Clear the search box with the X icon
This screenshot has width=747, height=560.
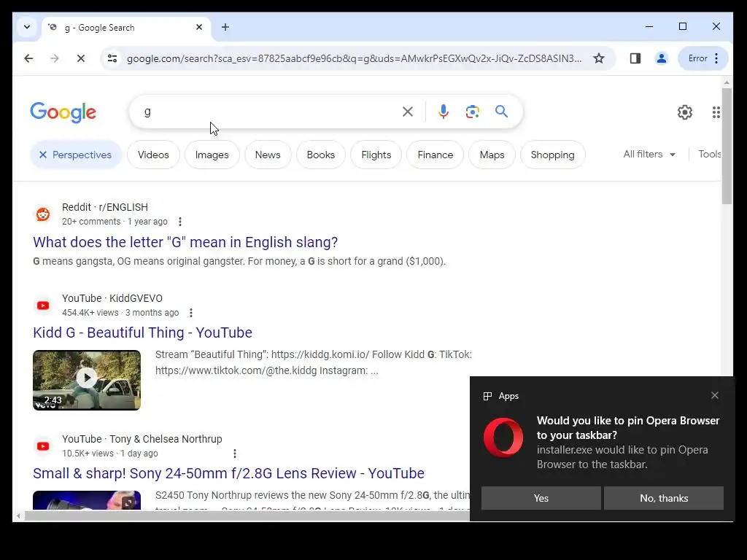click(408, 112)
